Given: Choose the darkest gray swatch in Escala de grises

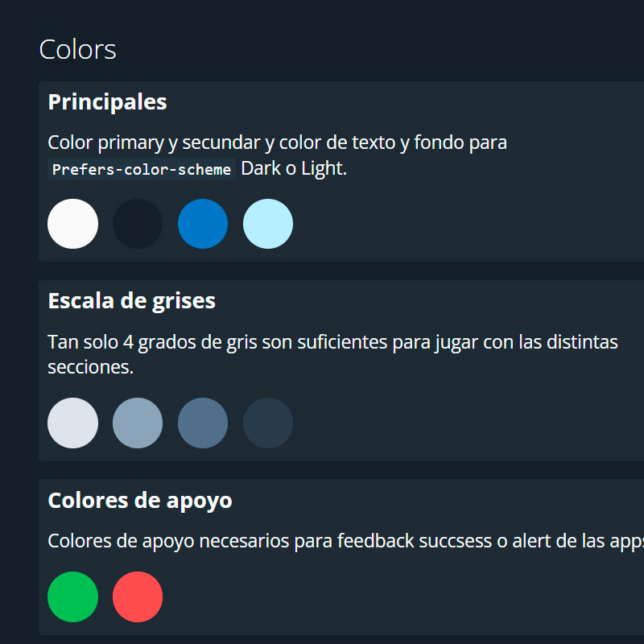Looking at the screenshot, I should [268, 423].
